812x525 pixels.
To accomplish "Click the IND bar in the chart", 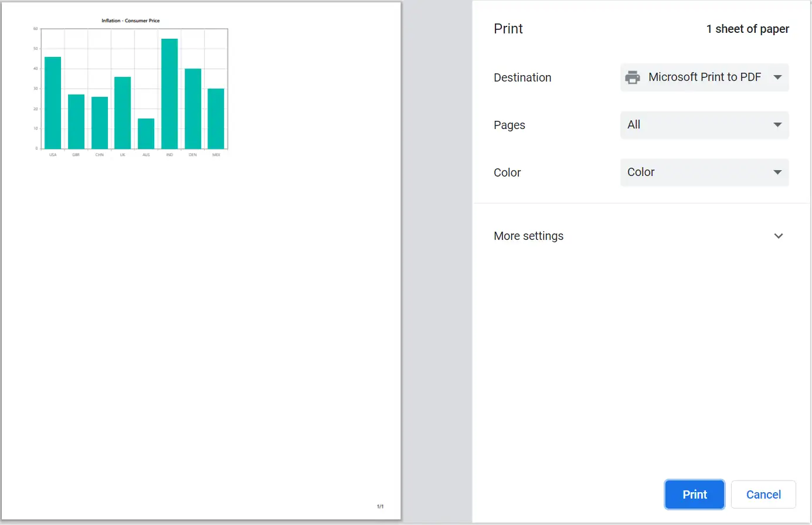I will (169, 94).
